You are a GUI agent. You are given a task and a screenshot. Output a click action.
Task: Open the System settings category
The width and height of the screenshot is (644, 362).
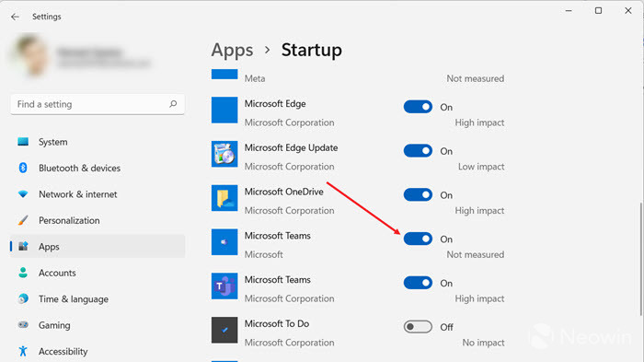click(98, 142)
